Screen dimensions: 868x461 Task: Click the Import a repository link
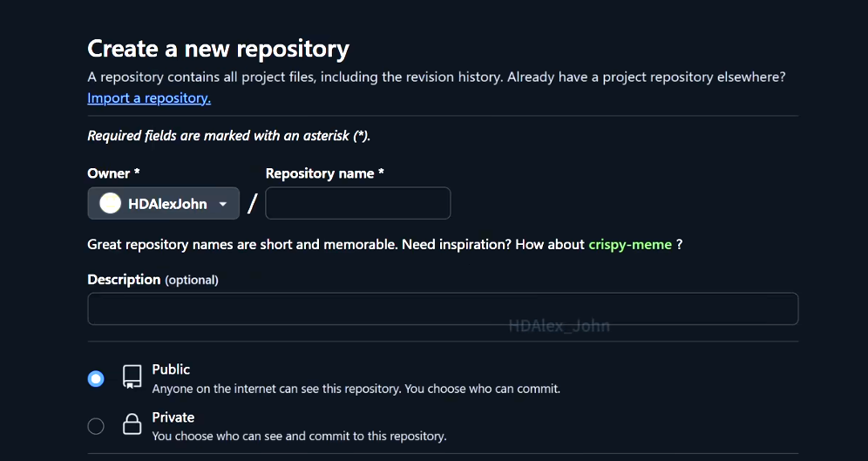pyautogui.click(x=149, y=98)
